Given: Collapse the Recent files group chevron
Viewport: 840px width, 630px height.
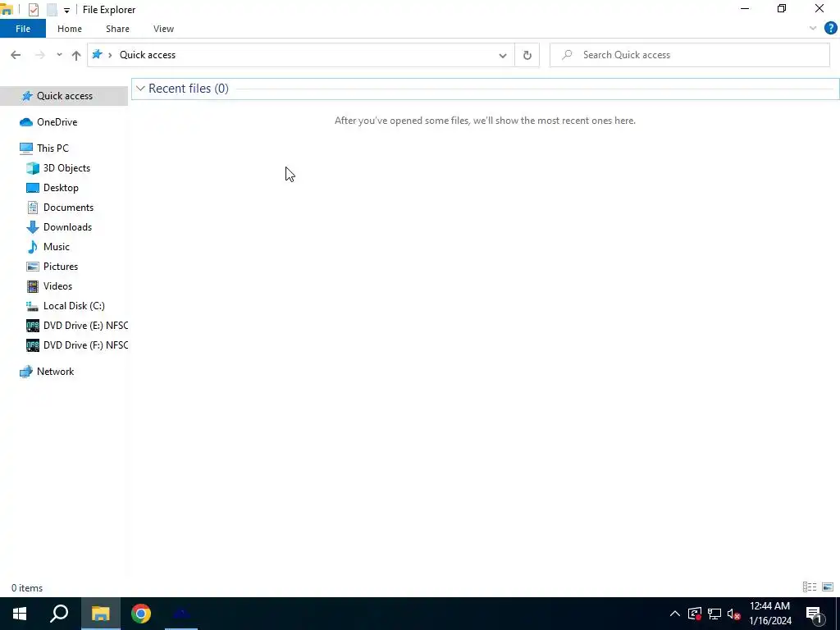Looking at the screenshot, I should click(x=140, y=89).
